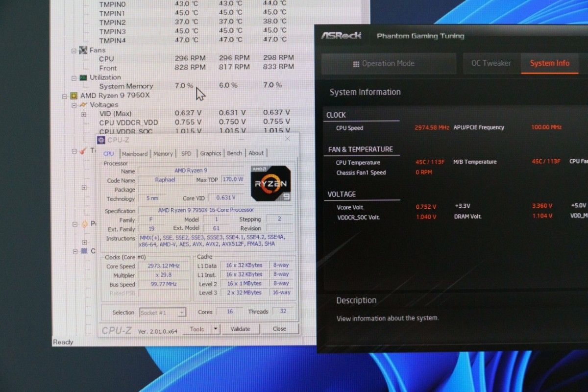Click the Validate button in CPU-Z
The image size is (588, 392).
click(x=240, y=329)
